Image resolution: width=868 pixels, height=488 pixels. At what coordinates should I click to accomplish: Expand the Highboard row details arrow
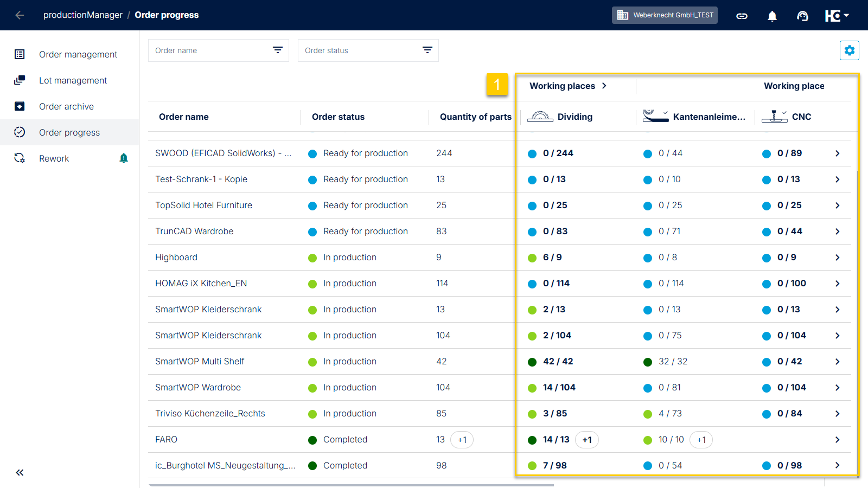[x=837, y=258]
